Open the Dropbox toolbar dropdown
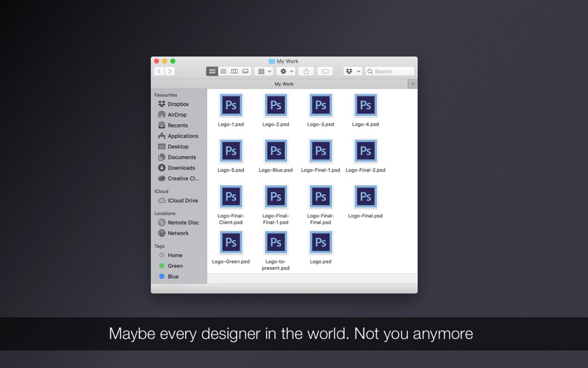The height and width of the screenshot is (368, 588). tap(353, 71)
